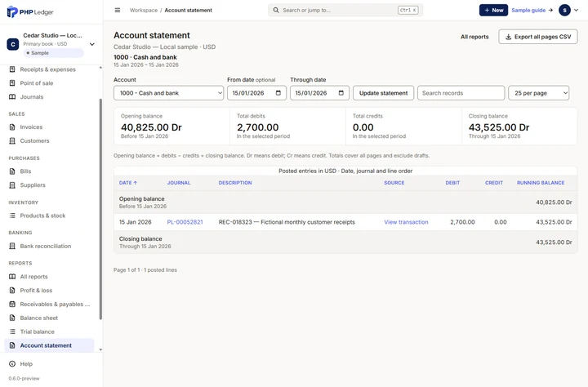Image resolution: width=588 pixels, height=387 pixels.
Task: Click the Bills sidebar icon
Action: pos(12,171)
